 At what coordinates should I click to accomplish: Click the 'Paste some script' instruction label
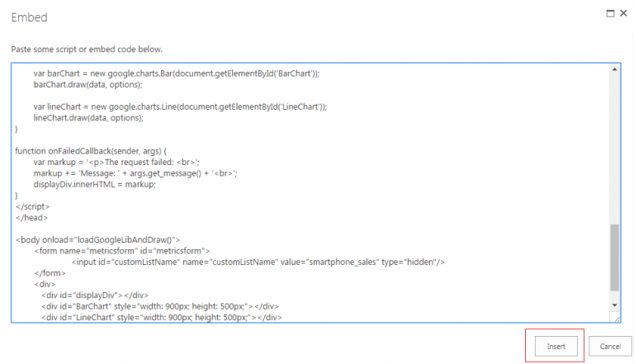pyautogui.click(x=87, y=50)
